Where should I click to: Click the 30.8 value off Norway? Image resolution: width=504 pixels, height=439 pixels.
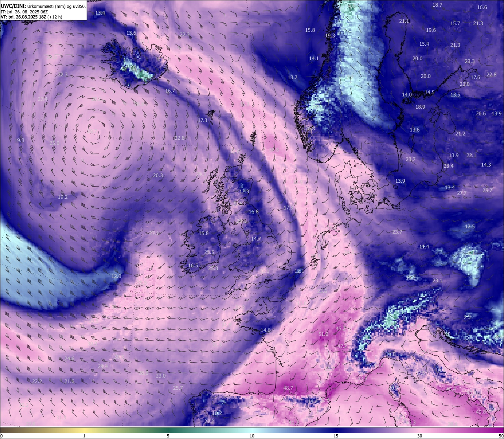[x=310, y=128]
